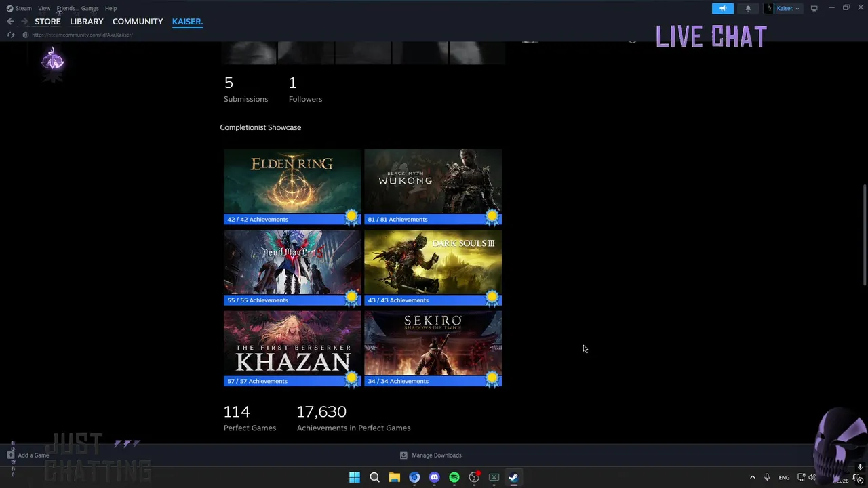Click the 55 / 55 Achievements bar
868x488 pixels.
pyautogui.click(x=292, y=300)
